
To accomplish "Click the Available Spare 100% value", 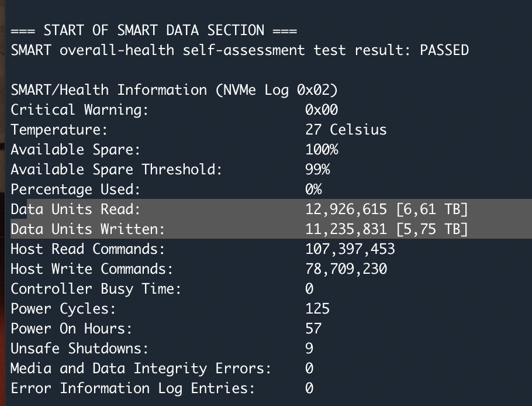I will point(322,149).
